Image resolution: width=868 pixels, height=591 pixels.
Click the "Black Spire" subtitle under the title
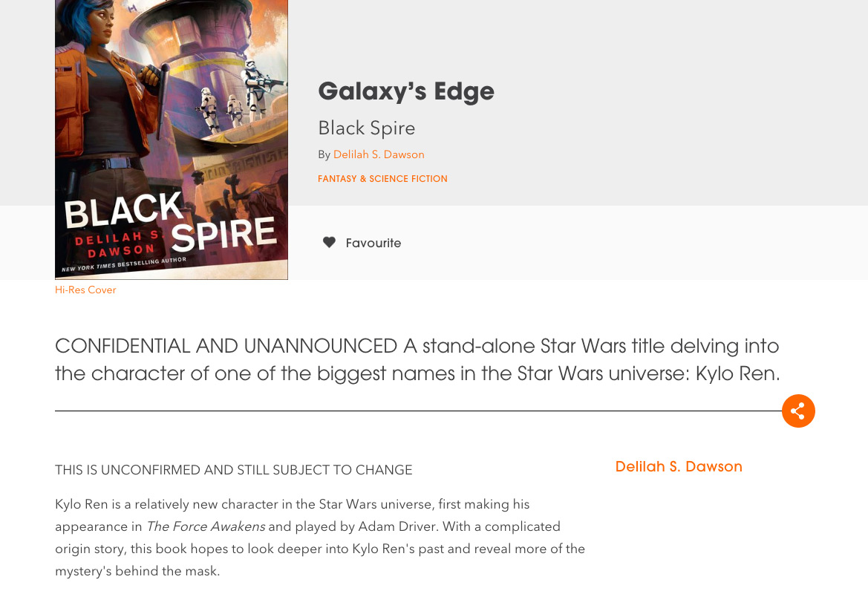tap(366, 128)
